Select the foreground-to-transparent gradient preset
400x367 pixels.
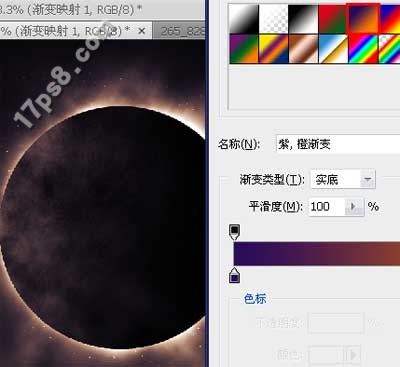point(273,19)
